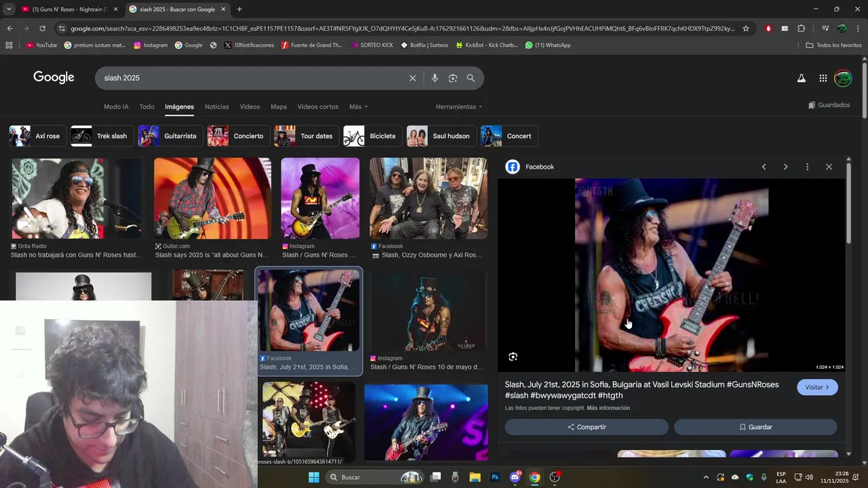Open the 10Notificaciones bookmark
The width and height of the screenshot is (868, 488).
click(249, 45)
